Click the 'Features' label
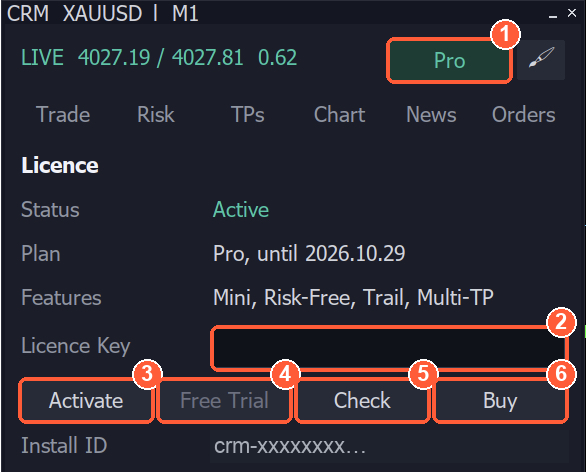The width and height of the screenshot is (586, 472). (61, 298)
